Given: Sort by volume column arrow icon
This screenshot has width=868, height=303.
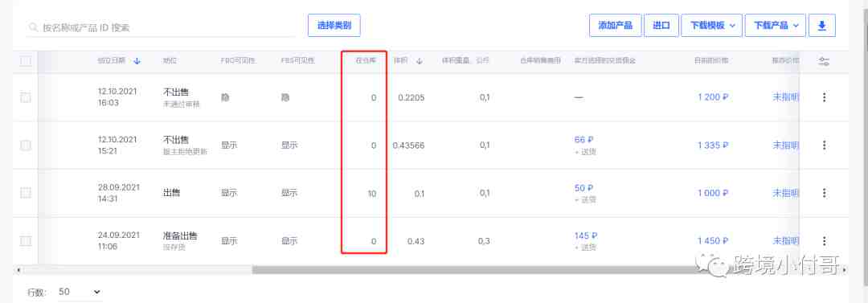Looking at the screenshot, I should pos(419,61).
